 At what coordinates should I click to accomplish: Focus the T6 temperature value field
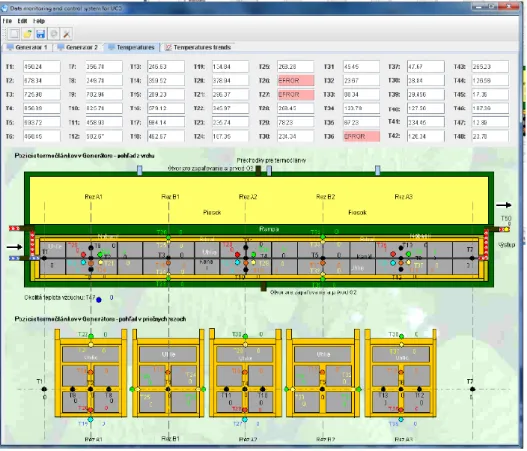42,136
